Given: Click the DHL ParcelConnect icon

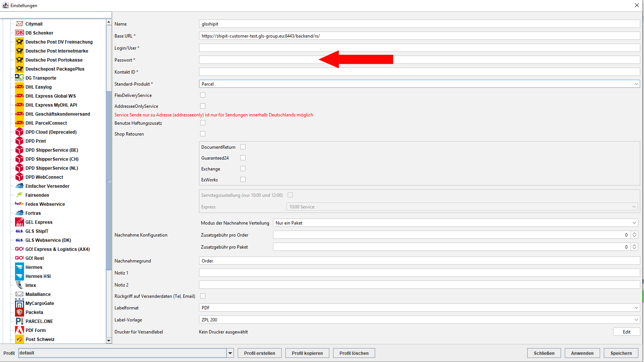Looking at the screenshot, I should point(20,123).
